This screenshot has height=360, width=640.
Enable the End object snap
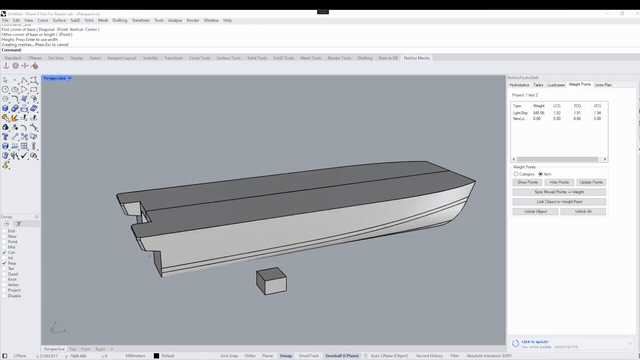click(x=4, y=231)
